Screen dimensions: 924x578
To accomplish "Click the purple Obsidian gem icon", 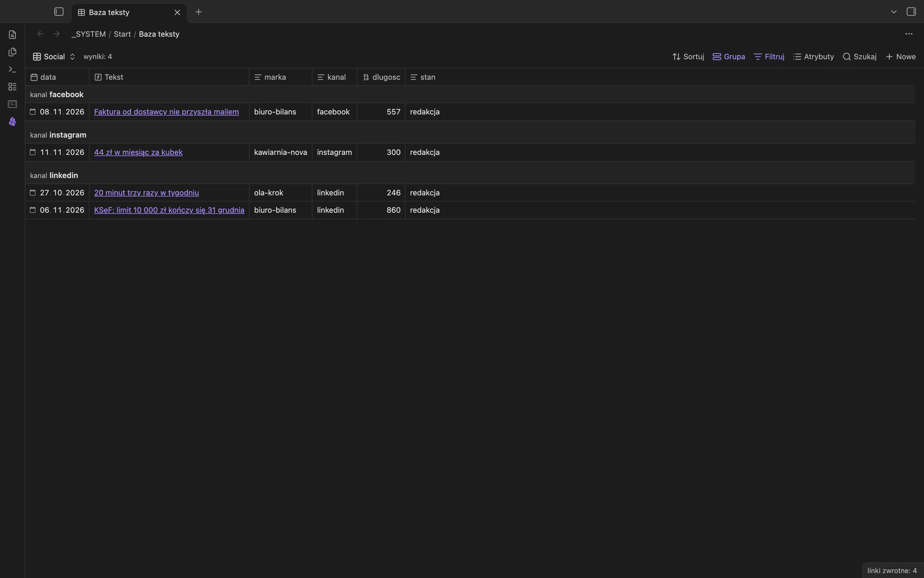I will [x=12, y=122].
